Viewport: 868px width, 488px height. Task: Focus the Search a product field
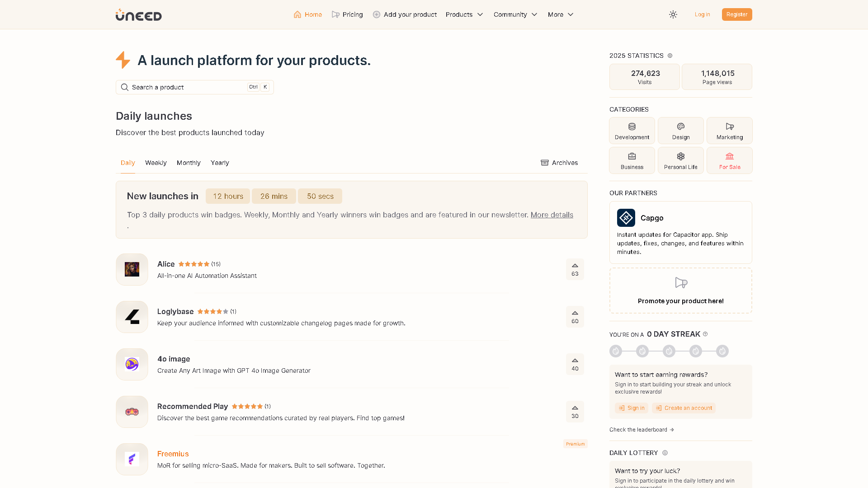[195, 87]
